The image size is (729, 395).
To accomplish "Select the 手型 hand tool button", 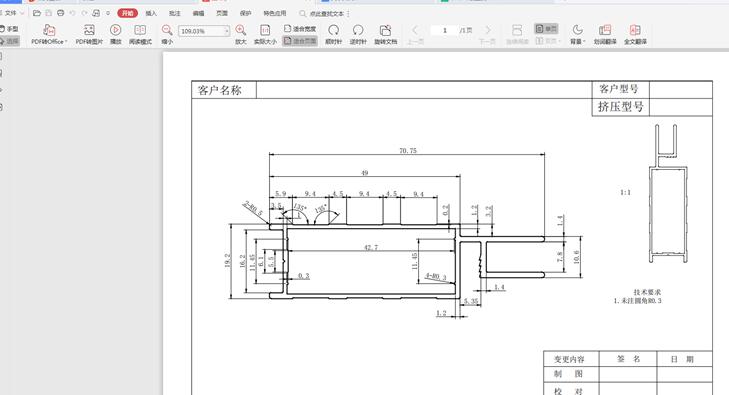I will (9, 29).
